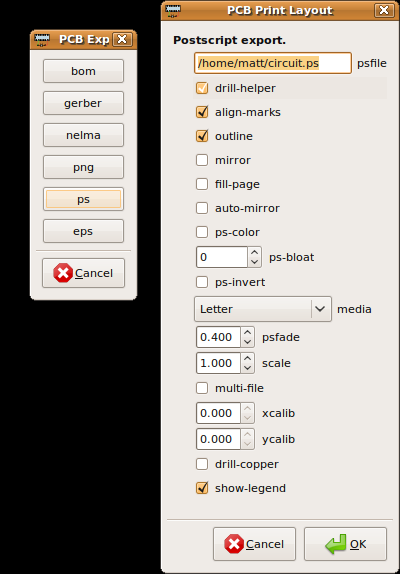
Task: Uncheck the align-marks checkbox
Action: 202,112
